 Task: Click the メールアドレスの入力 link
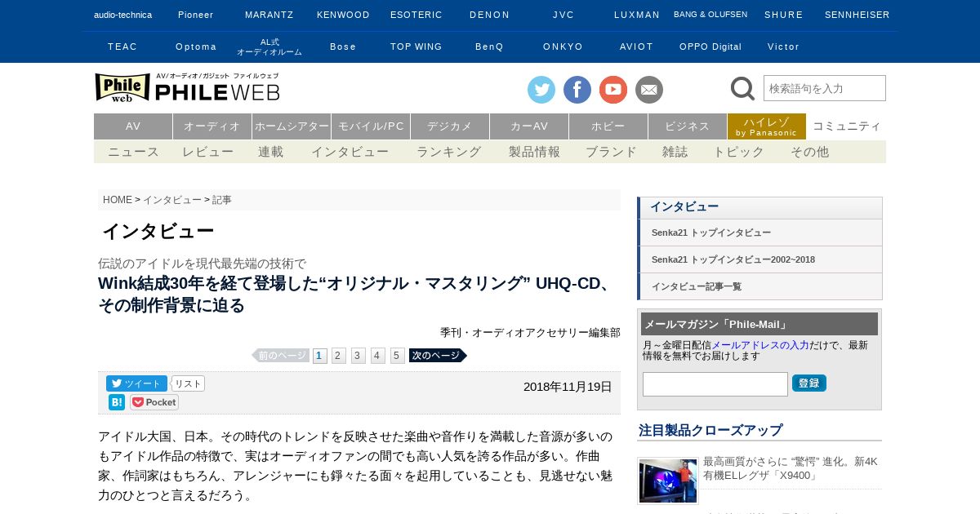tap(760, 345)
